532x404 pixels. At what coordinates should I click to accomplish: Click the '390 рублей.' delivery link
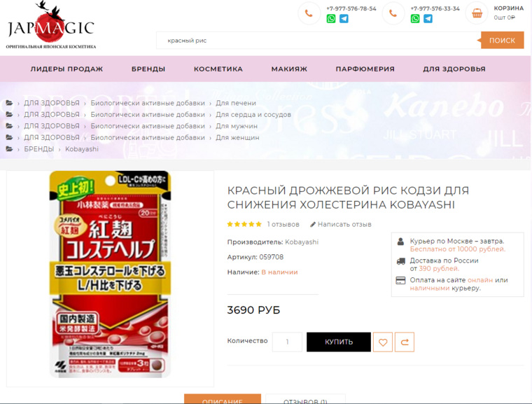coord(439,269)
